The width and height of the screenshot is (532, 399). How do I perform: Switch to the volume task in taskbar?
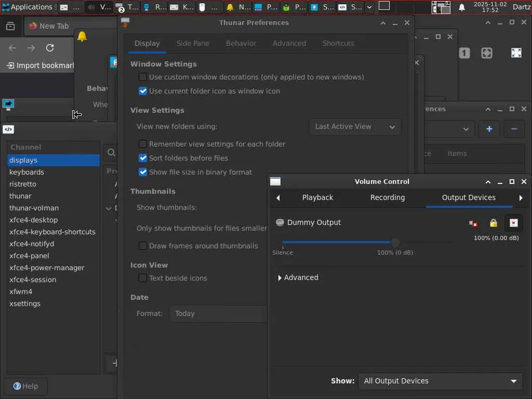tap(98, 7)
